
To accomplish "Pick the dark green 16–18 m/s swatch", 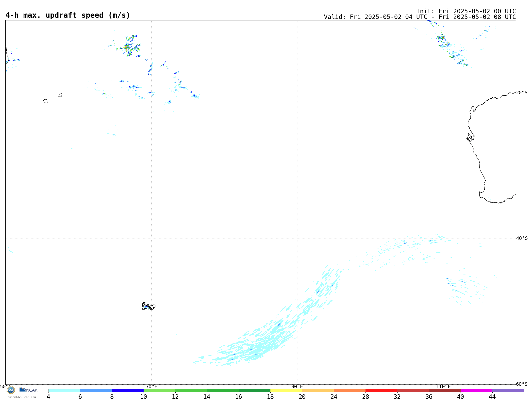I will (254, 391).
